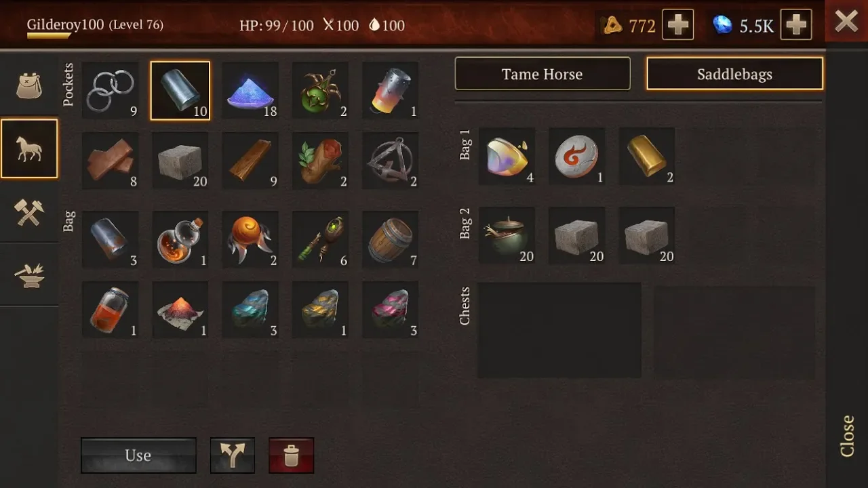Select the blue crystal powder pile
Viewport: 868px width, 488px height.
pyautogui.click(x=250, y=91)
